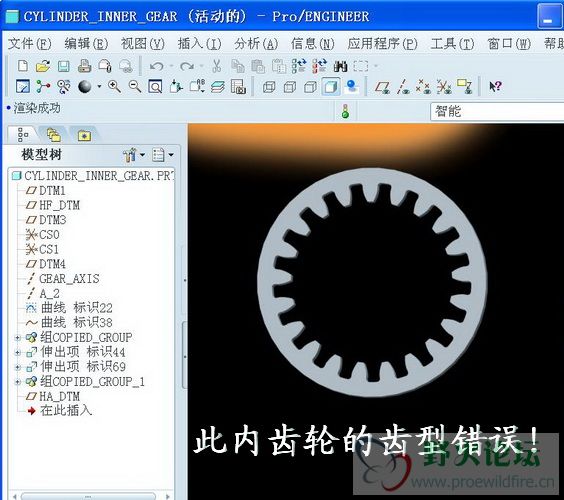
Task: Open the model tree Settings dropdown
Action: (x=163, y=155)
